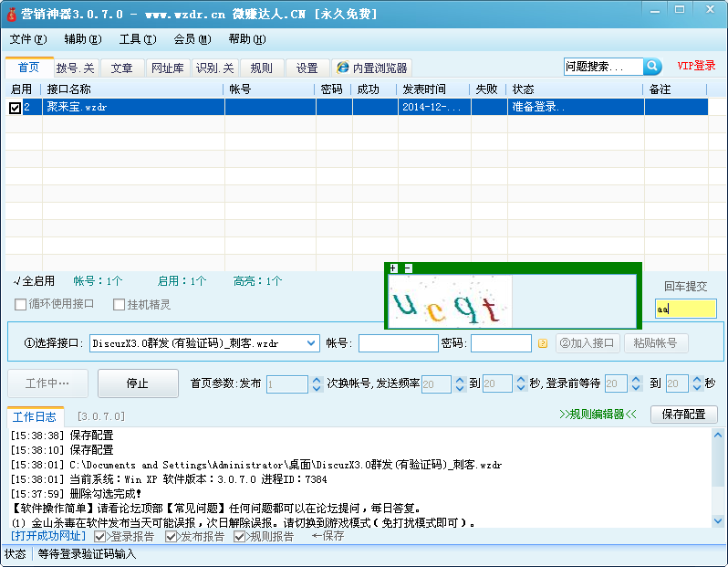Switch to the 首页 tab
This screenshot has width=728, height=567.
click(x=29, y=68)
